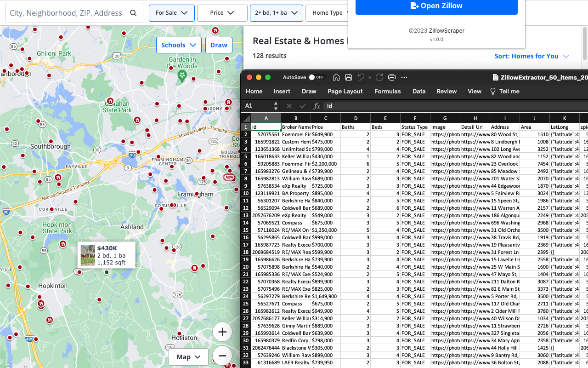Screen dimensions: 588x368
Task: Click the NEW listing marker on map
Action: [x=229, y=177]
